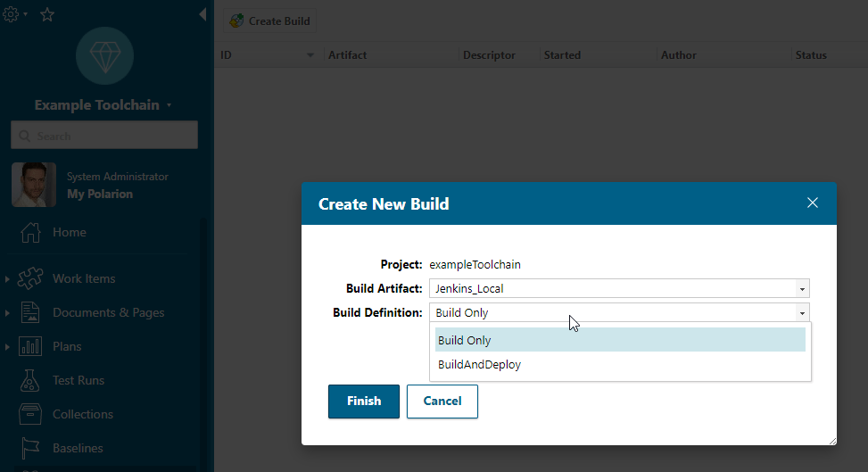Choose Build Only from the list
The height and width of the screenshot is (472, 868).
(x=464, y=340)
